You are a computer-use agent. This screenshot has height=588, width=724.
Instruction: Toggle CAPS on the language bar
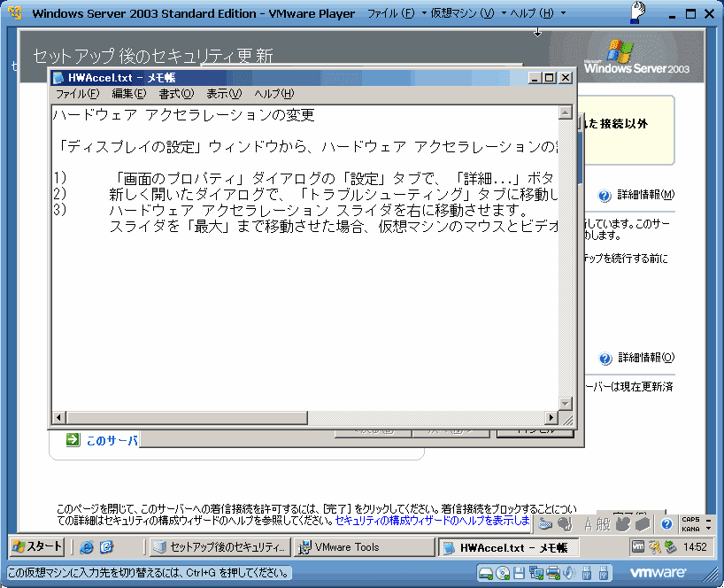[690, 519]
